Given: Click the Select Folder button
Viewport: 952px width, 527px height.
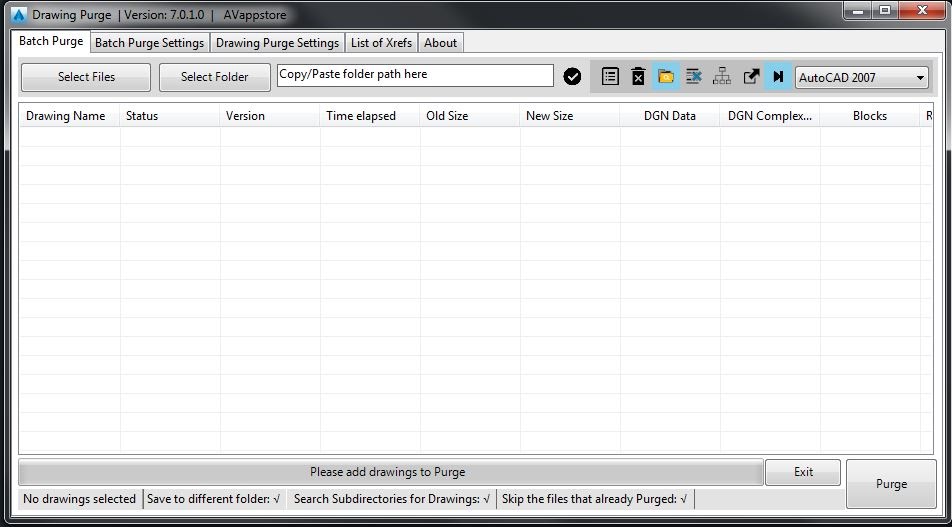Looking at the screenshot, I should coord(215,77).
